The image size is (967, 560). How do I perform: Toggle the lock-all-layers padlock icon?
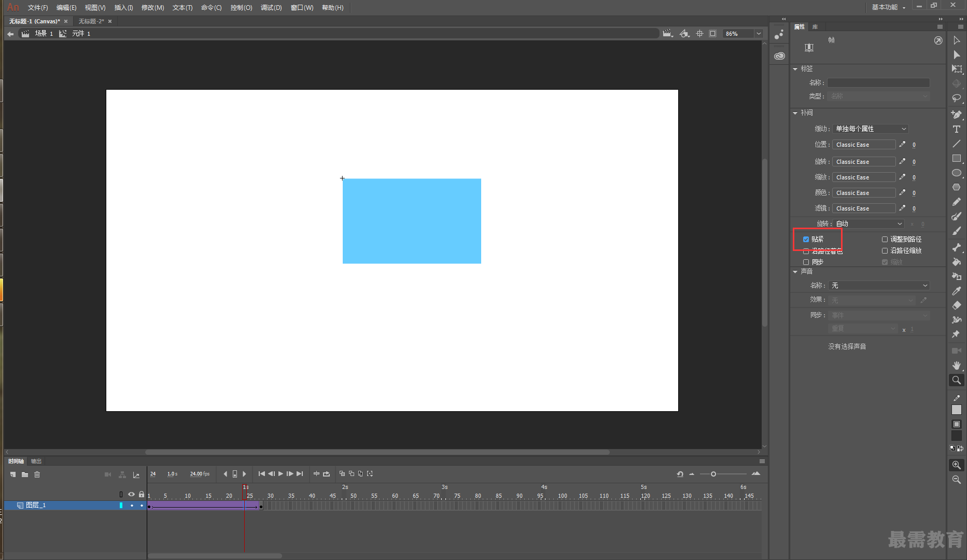(142, 494)
